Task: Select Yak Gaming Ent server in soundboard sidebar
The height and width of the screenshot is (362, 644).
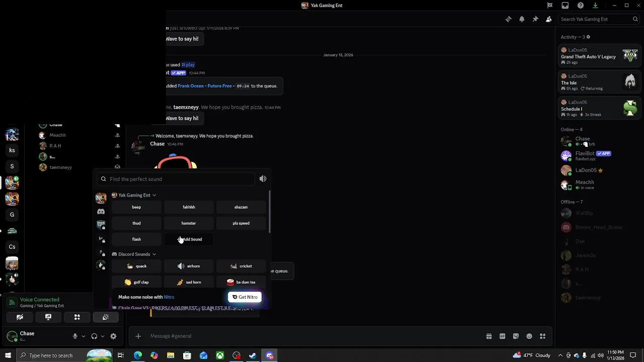Action: tap(101, 198)
